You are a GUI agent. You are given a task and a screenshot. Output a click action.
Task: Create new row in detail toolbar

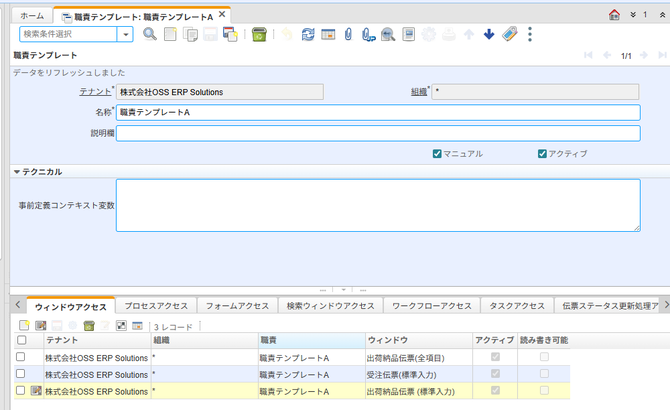(x=24, y=326)
